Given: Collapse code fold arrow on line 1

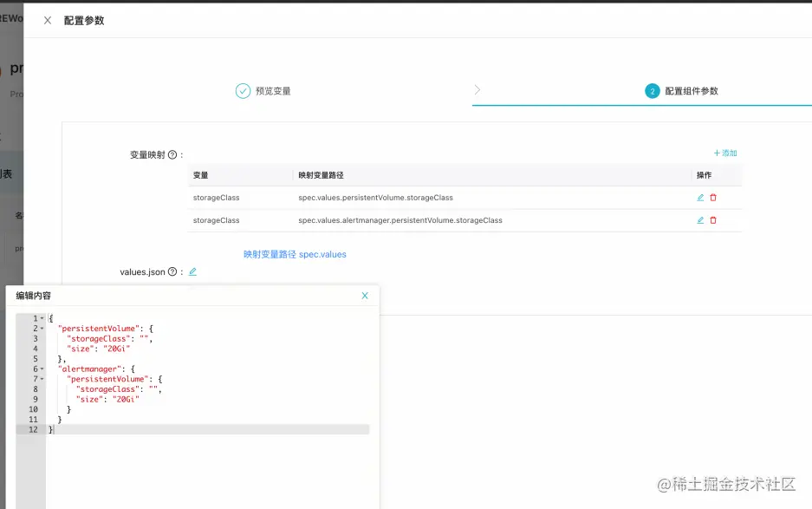Looking at the screenshot, I should pyautogui.click(x=42, y=318).
